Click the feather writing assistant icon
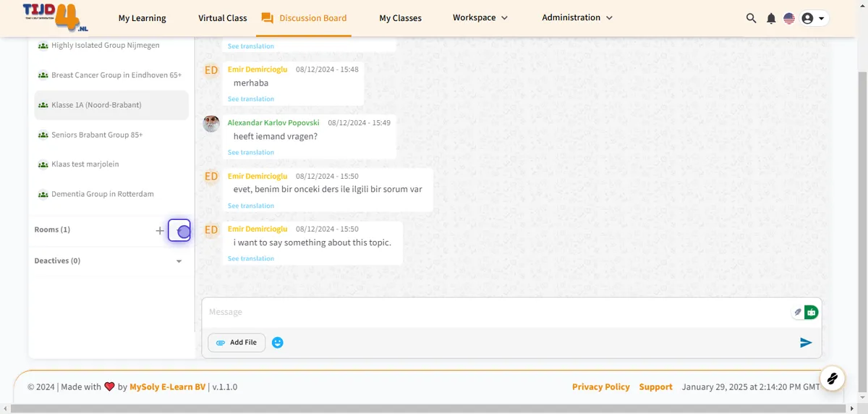 pos(798,313)
